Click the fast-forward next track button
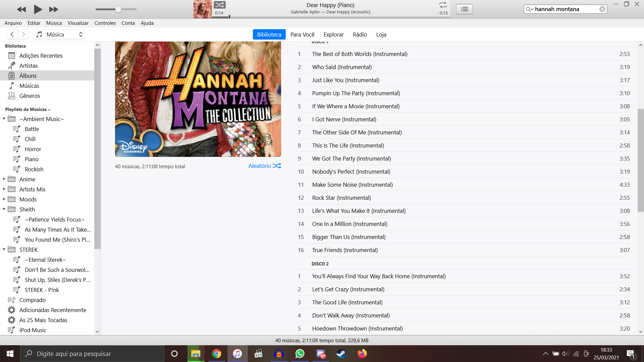This screenshot has height=362, width=644. coord(54,9)
